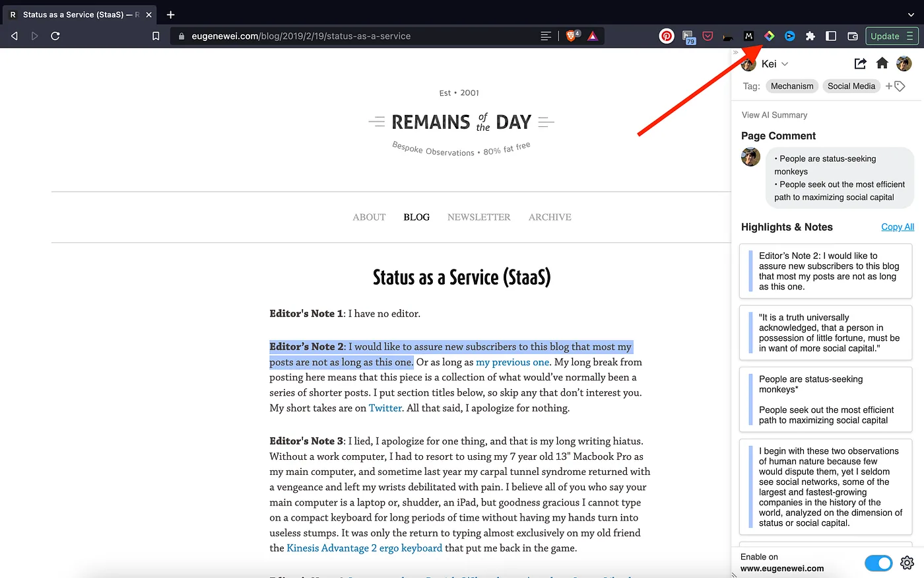The width and height of the screenshot is (924, 578).
Task: Go back to the previous page
Action: click(x=15, y=36)
